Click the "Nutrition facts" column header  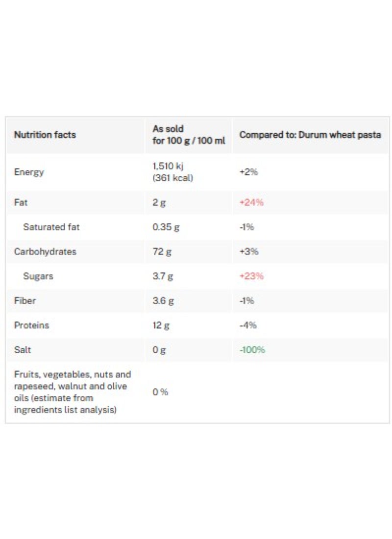click(x=45, y=135)
